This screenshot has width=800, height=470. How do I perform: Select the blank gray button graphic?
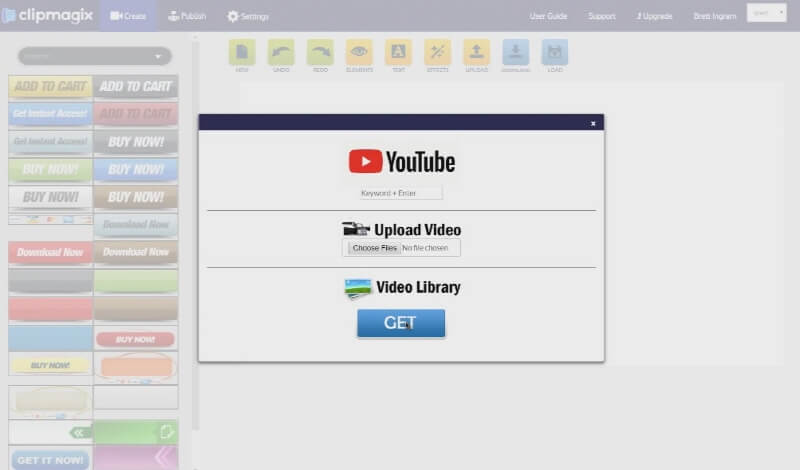(x=50, y=281)
